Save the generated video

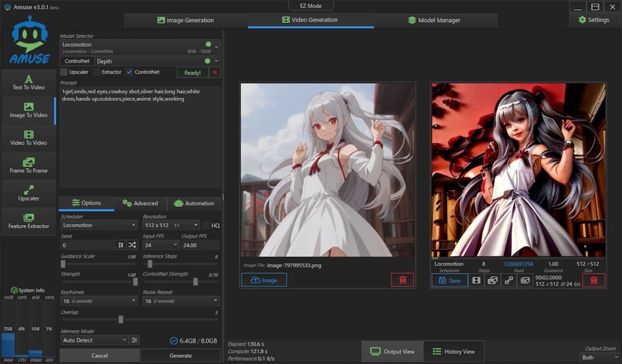pos(449,280)
